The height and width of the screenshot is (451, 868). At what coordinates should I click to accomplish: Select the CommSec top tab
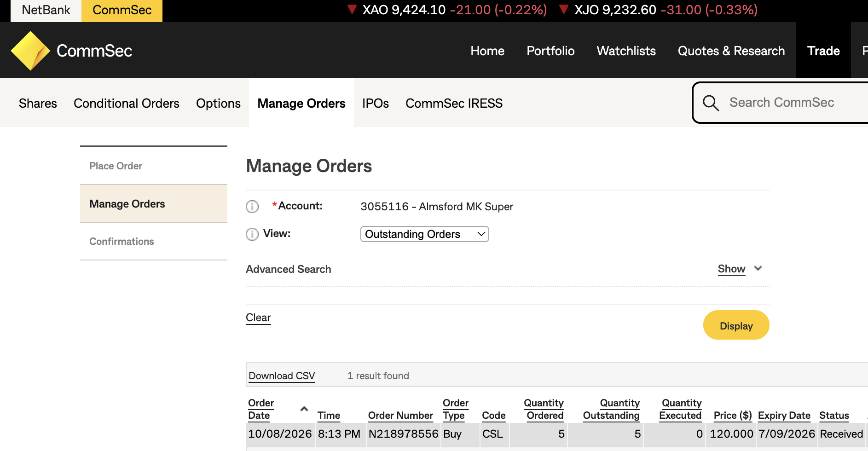coord(122,10)
